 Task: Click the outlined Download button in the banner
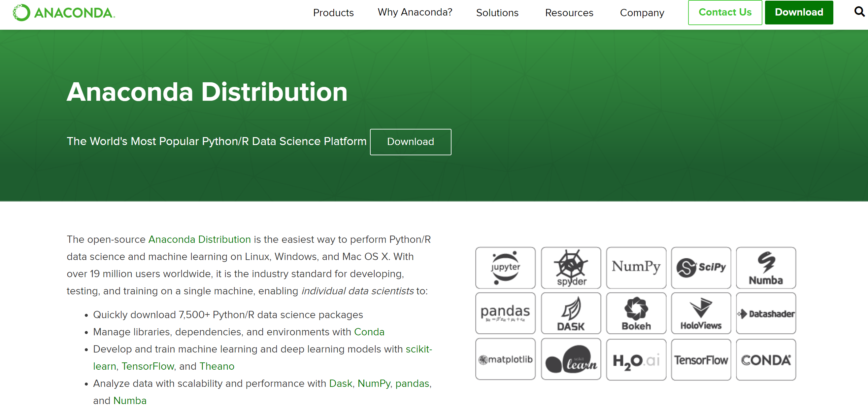click(x=410, y=142)
